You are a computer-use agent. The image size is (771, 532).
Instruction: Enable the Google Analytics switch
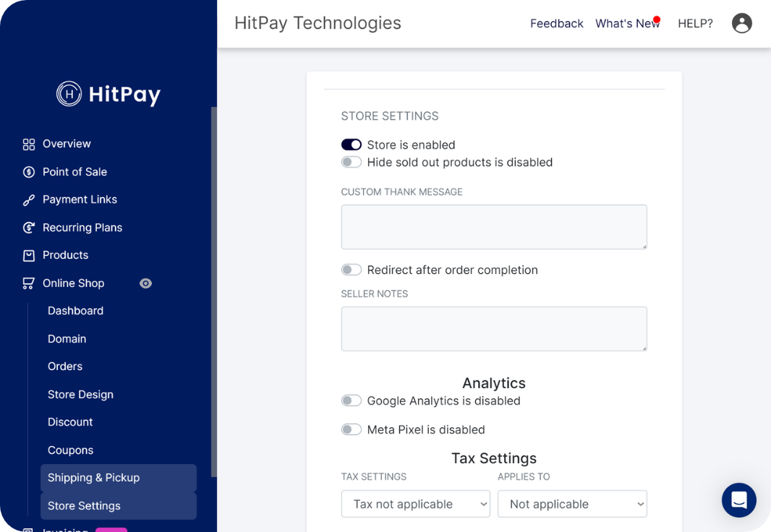pyautogui.click(x=351, y=400)
